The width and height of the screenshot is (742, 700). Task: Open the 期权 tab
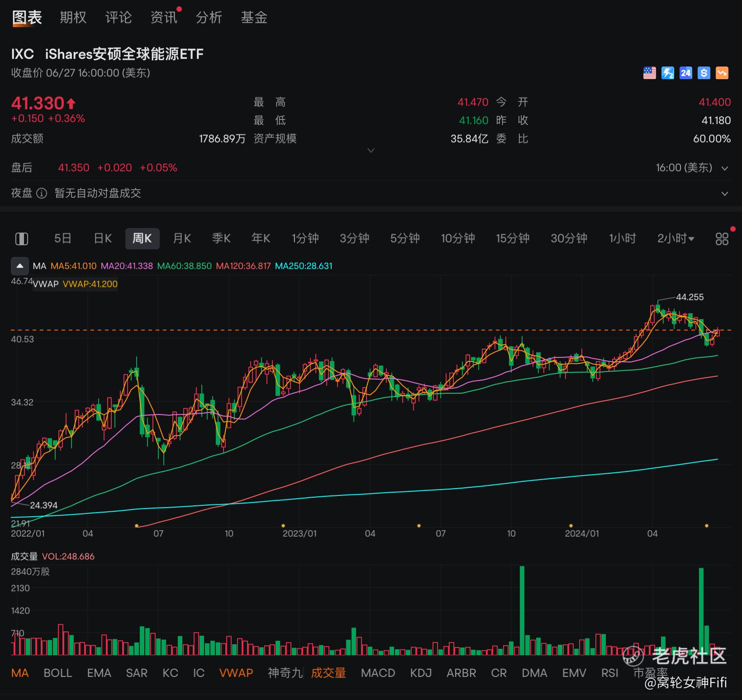(73, 18)
